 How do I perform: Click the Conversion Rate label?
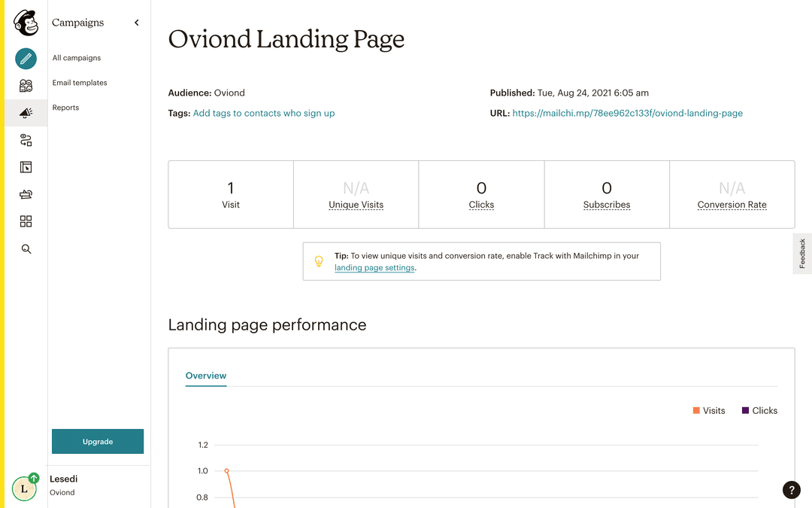click(x=732, y=205)
